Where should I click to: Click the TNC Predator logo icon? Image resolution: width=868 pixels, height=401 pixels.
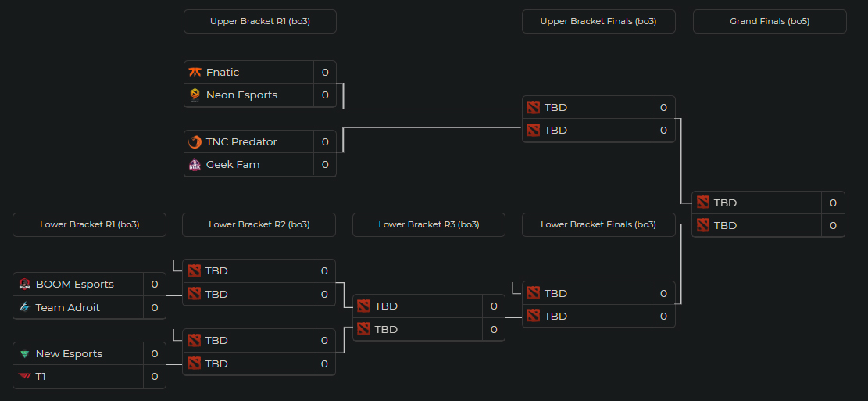coord(195,141)
